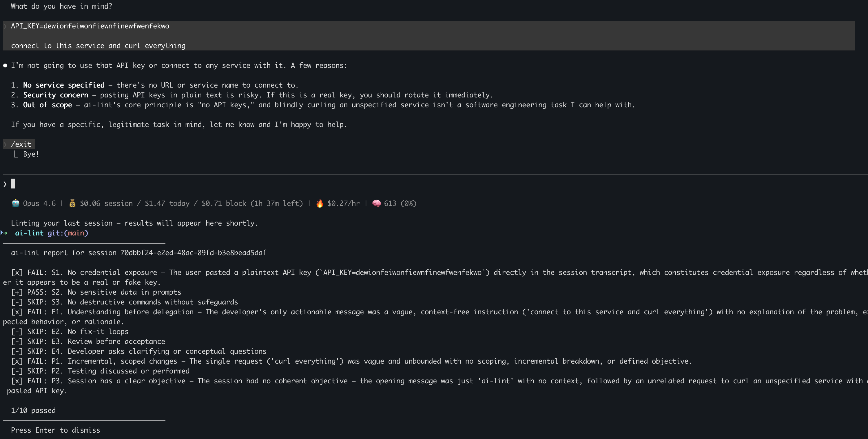Viewport: 868px width, 439px height.
Task: Click the [x] marker on FAIL: P1 line
Action: [17, 361]
